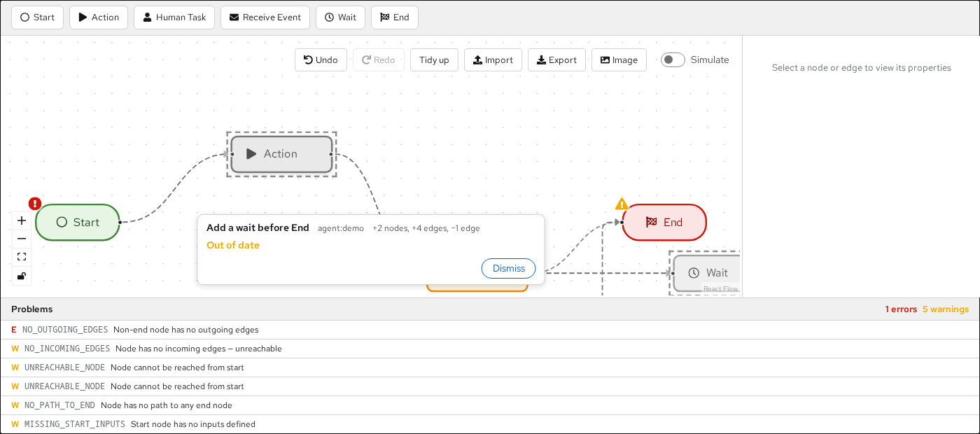Toggle the Simulate switch

[x=673, y=60]
